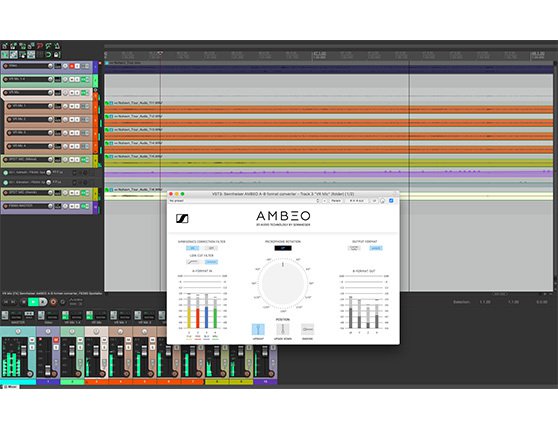Toggle Auto-crossfade in the toolbar
Viewport: 558px width, 428px height.
click(5, 54)
